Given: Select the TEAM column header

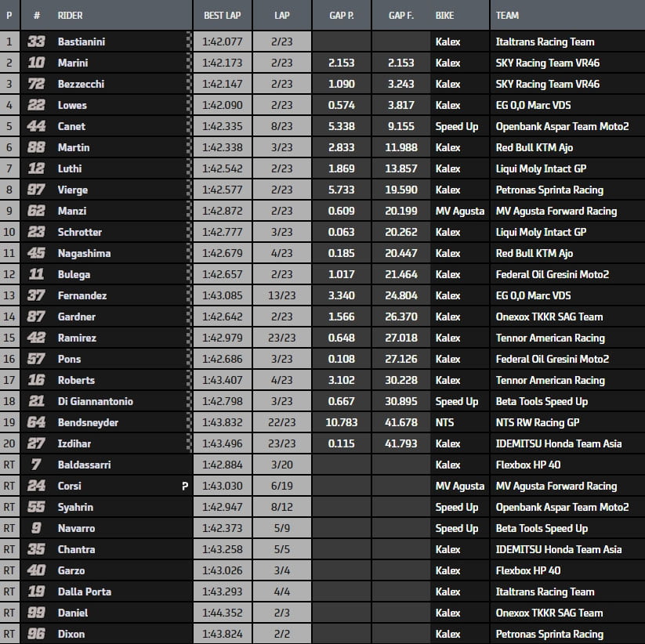Looking at the screenshot, I should click(x=507, y=15).
